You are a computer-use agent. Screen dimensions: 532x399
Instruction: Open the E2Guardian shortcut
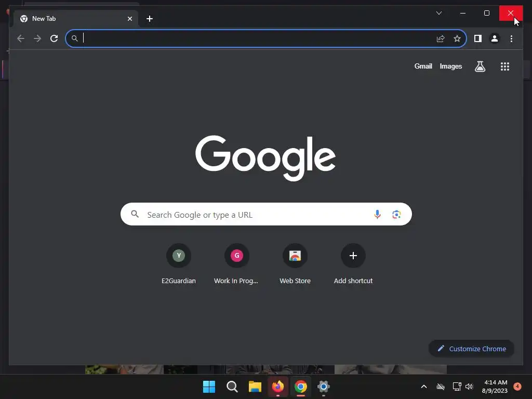coord(179,264)
